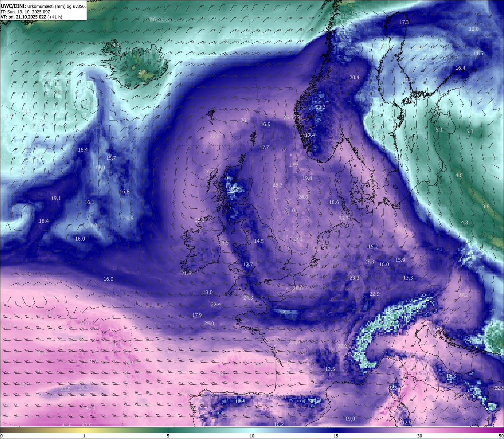Click the 5 tick on the colour scale
Image resolution: width=504 pixels, height=439 pixels.
point(168,435)
